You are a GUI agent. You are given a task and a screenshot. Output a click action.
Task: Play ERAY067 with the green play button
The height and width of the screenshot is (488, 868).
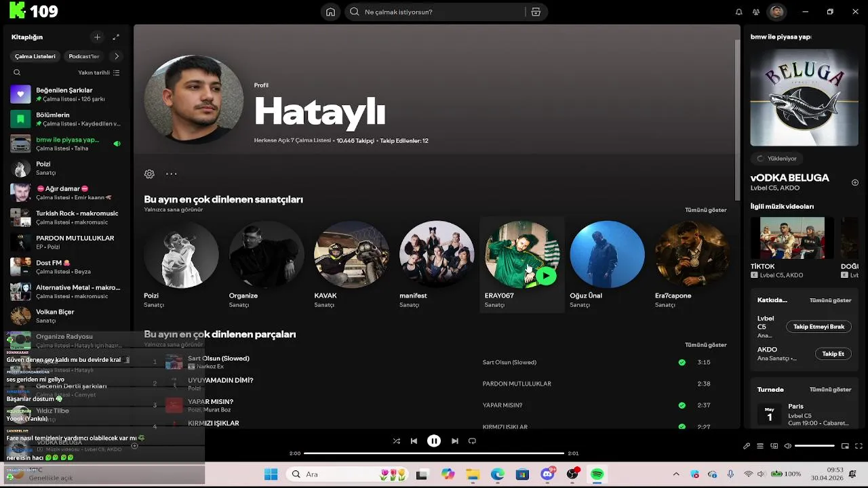[x=546, y=276]
